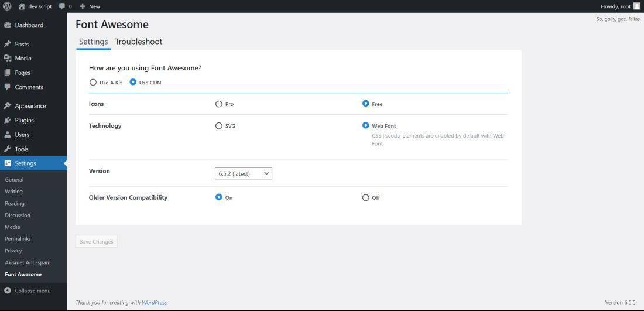Image resolution: width=644 pixels, height=311 pixels.
Task: Expand the New content menu
Action: [90, 6]
